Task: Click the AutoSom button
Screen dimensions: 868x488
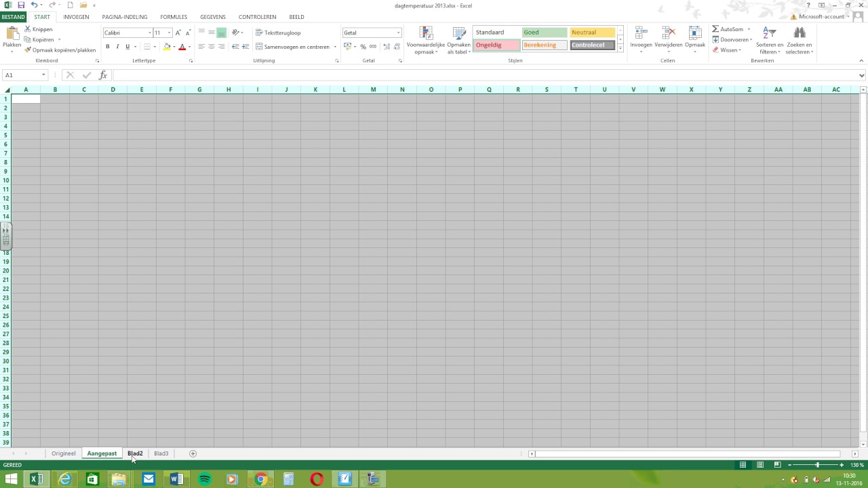Action: coord(728,29)
